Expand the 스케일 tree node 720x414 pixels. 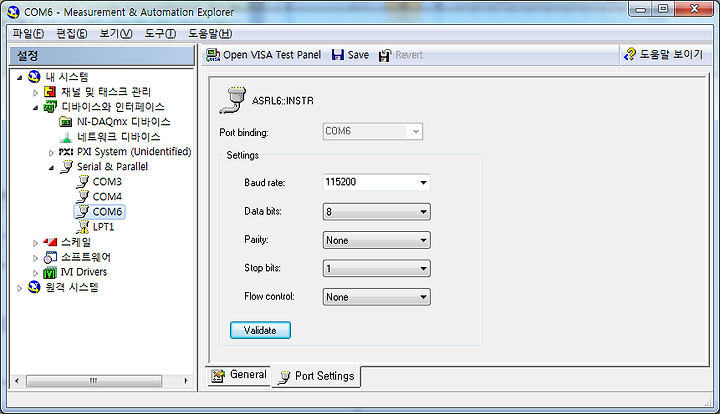tap(35, 243)
